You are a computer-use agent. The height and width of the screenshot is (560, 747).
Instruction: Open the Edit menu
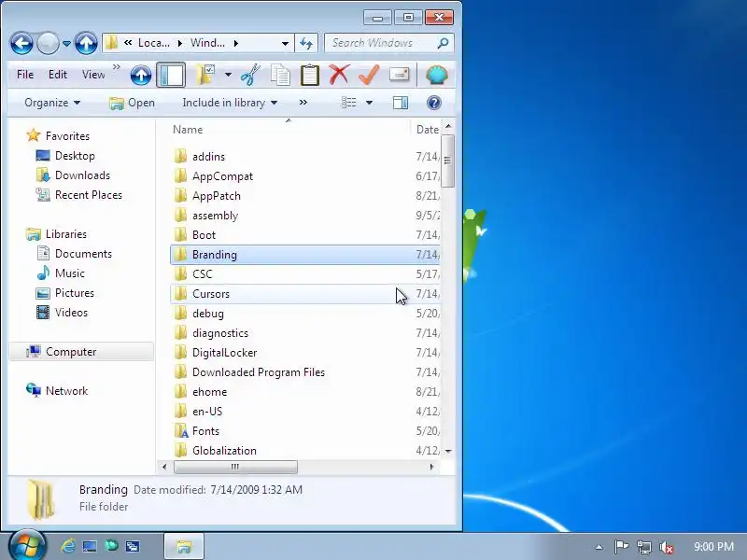coord(58,75)
